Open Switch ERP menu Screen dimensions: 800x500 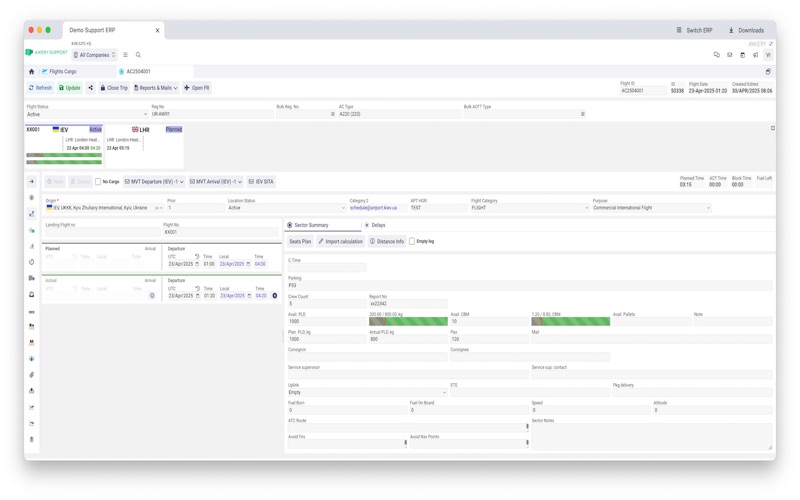click(694, 30)
